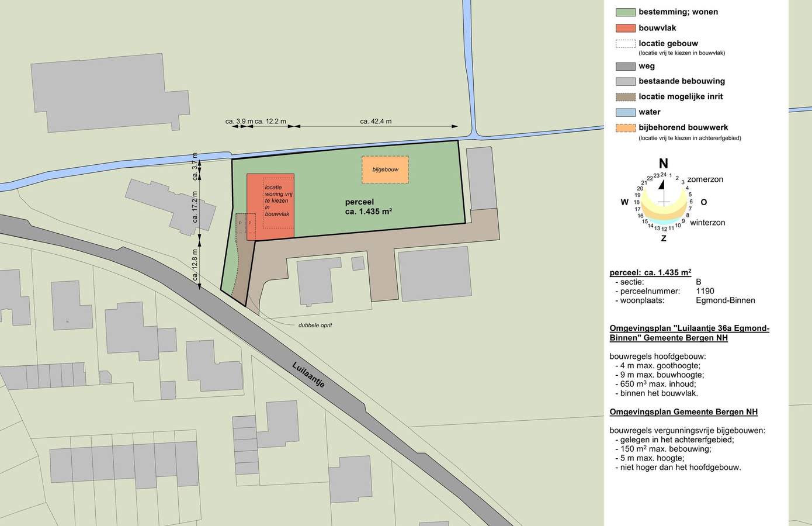Screen dimensions: 812x526
Task: Click the blue water legend swatch
Action: [625, 112]
